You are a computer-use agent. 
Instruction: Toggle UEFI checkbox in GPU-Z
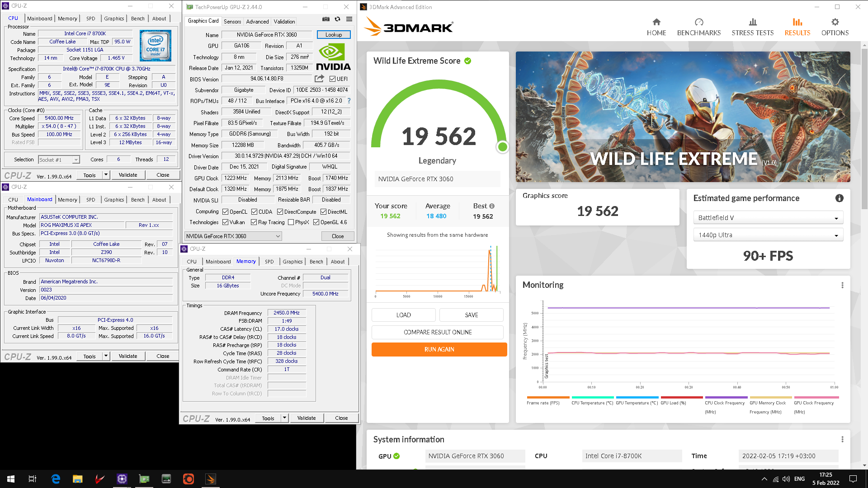[332, 79]
